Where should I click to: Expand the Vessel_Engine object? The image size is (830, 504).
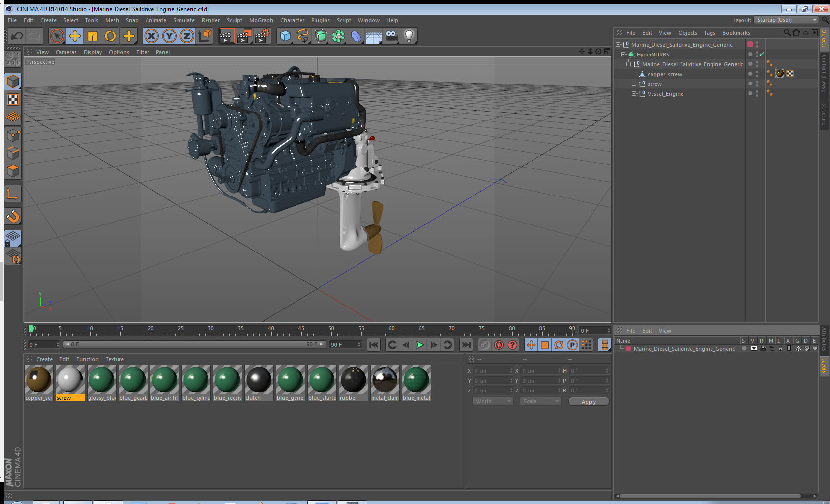pyautogui.click(x=634, y=94)
